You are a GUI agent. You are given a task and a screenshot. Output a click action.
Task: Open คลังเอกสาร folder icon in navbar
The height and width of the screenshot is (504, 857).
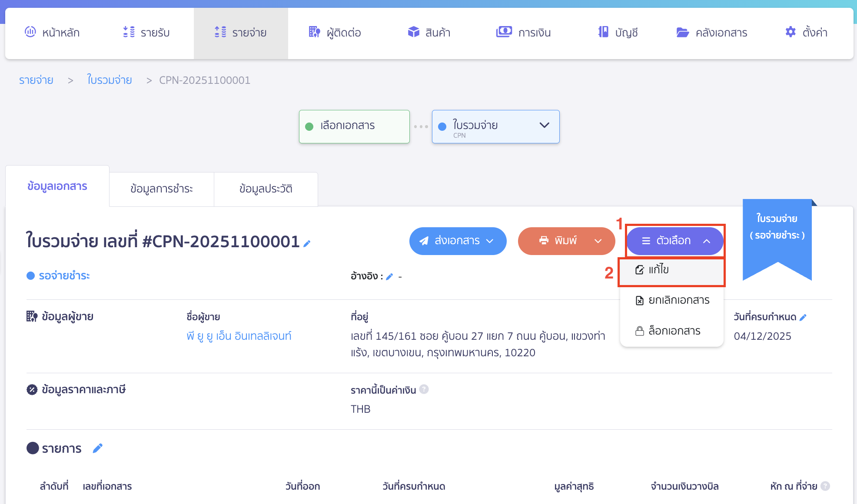point(682,33)
